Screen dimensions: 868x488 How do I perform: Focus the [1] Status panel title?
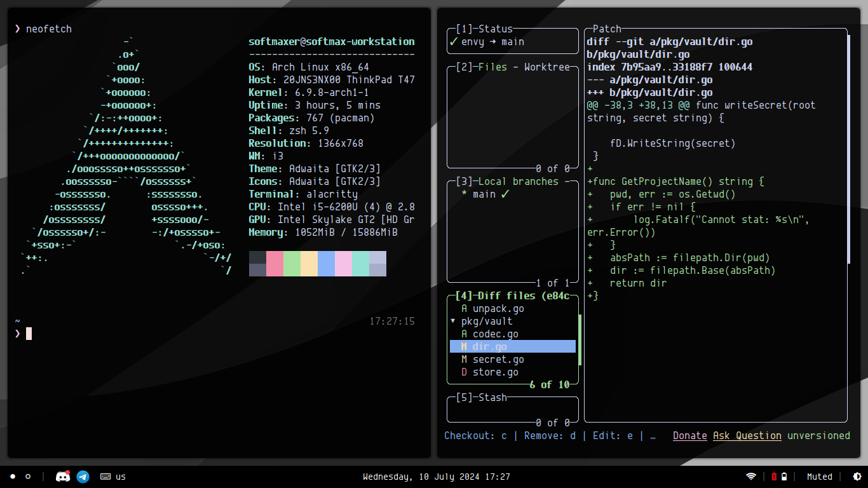pos(484,29)
